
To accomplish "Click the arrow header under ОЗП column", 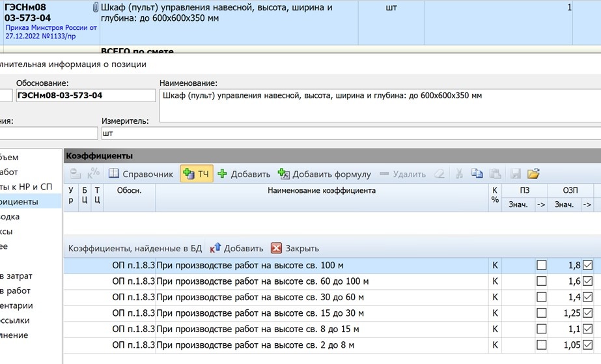I will 587,204.
